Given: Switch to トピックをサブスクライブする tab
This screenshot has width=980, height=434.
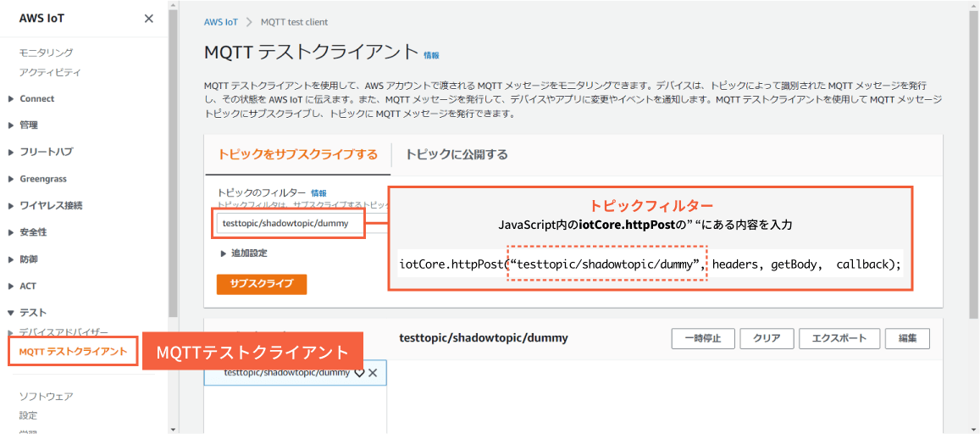Looking at the screenshot, I should 296,153.
